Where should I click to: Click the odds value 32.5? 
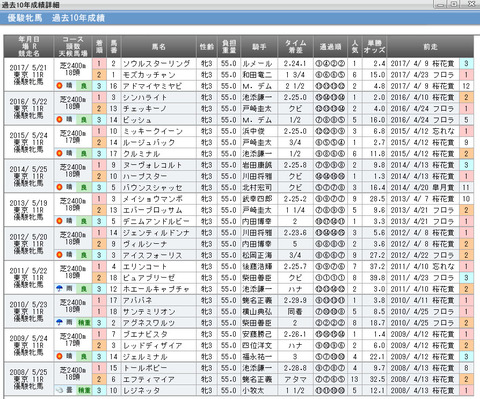[x=377, y=379]
